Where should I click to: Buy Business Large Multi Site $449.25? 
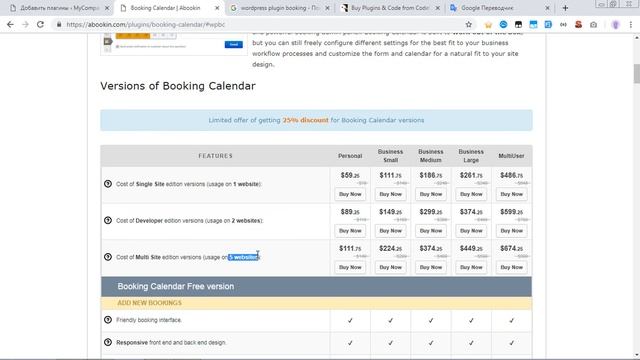(x=471, y=267)
